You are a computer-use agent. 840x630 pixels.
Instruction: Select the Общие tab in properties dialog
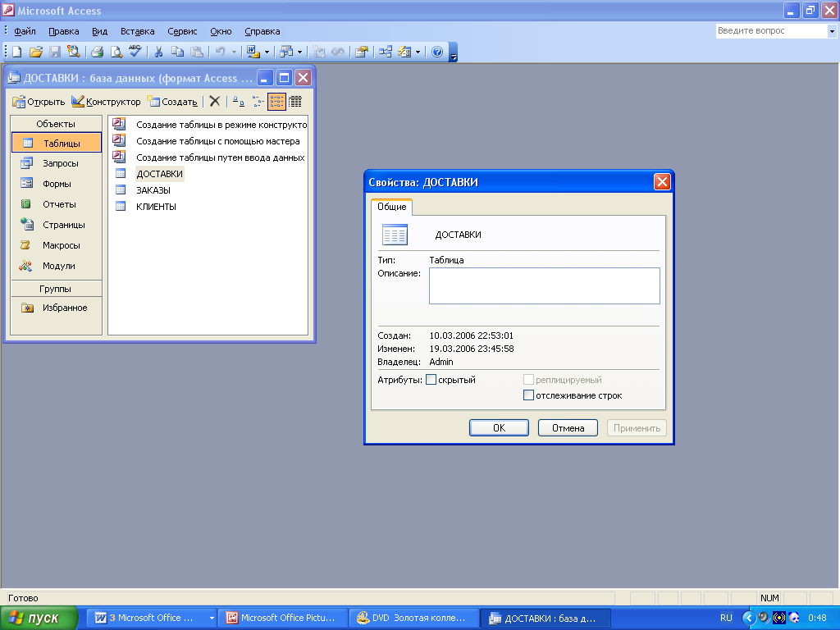click(x=391, y=207)
